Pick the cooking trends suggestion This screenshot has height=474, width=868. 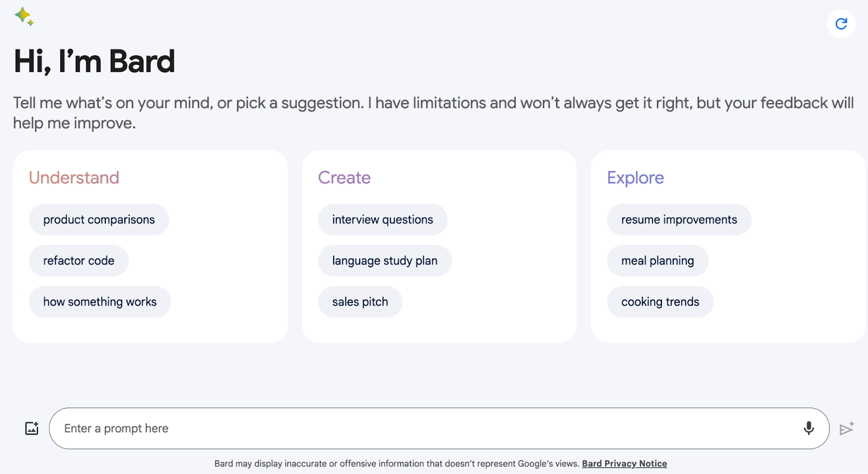(660, 302)
